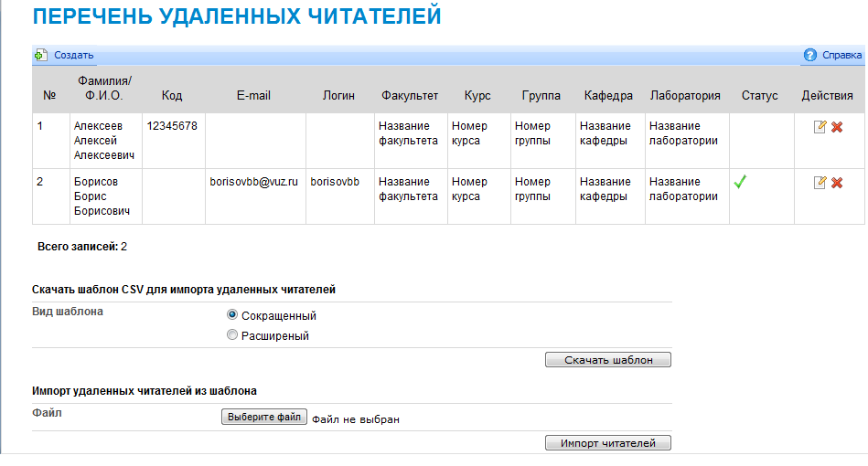Click the borisovbb@vuz.ru email cell
This screenshot has height=466, width=868.
pos(254,182)
